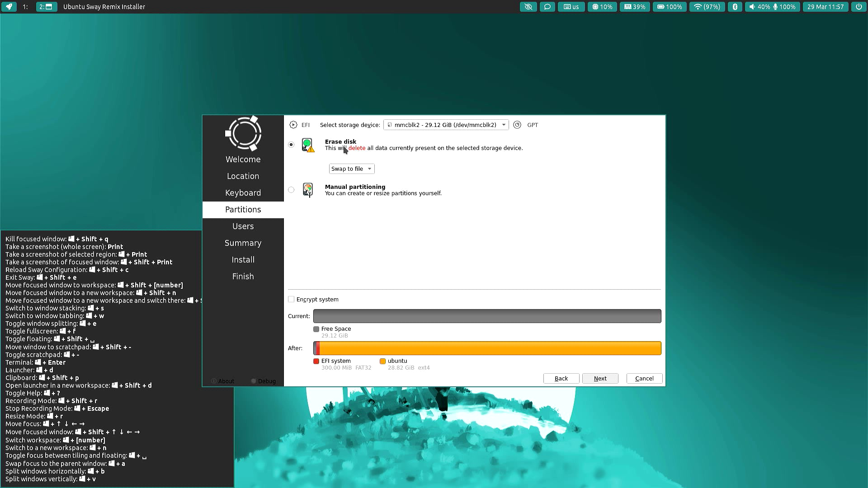Click the crossed-eye idle inhibitor icon
This screenshot has width=868, height=488.
528,7
